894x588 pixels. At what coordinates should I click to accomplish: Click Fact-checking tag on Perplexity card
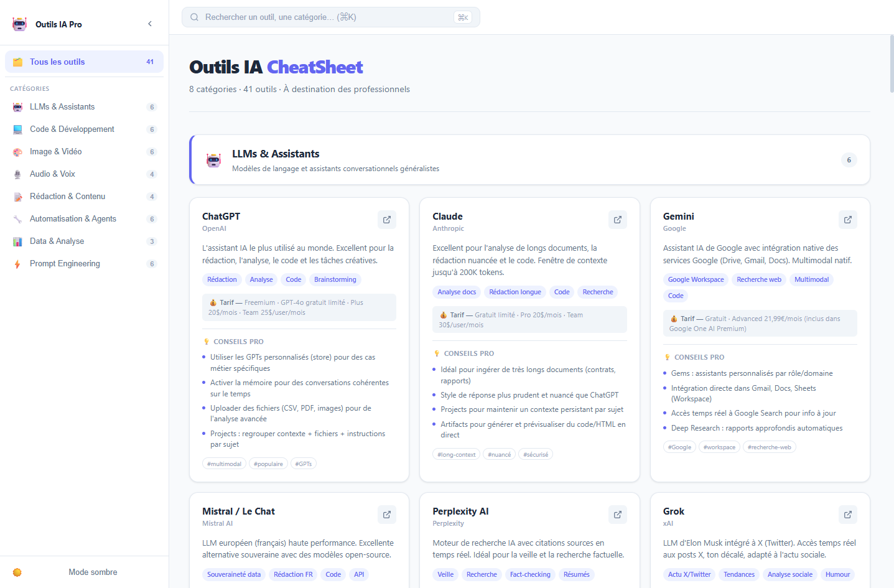[530, 575]
